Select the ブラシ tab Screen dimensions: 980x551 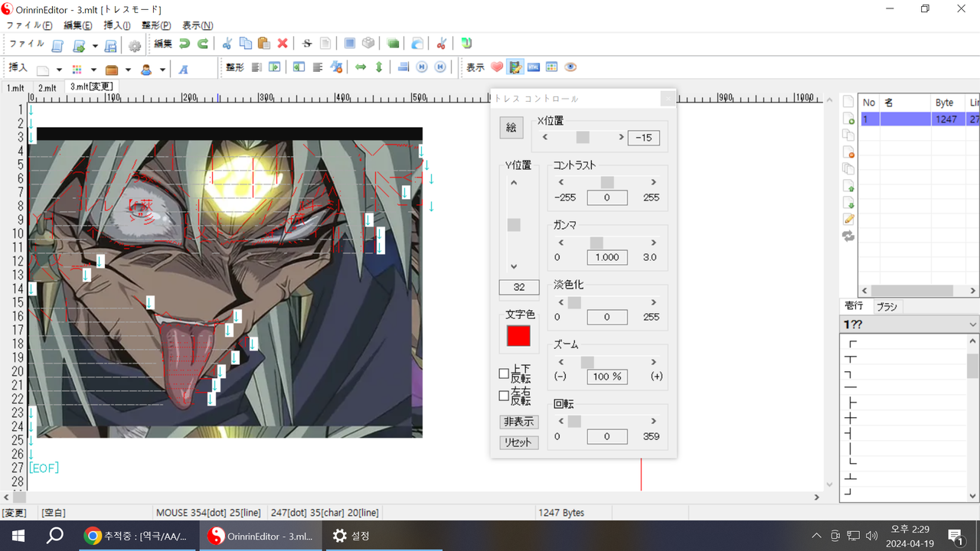click(887, 306)
